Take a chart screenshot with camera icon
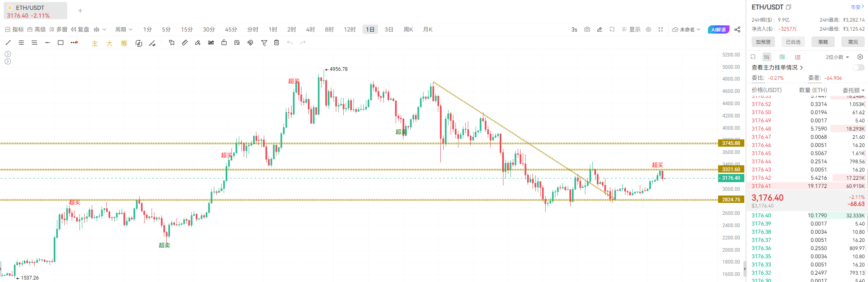Image resolution: width=868 pixels, height=282 pixels. pos(587,29)
